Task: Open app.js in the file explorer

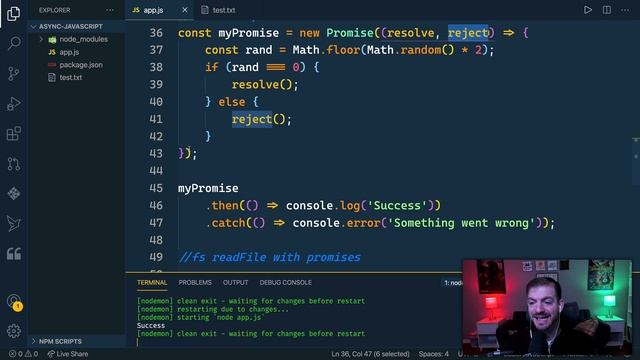Action: [x=77, y=52]
